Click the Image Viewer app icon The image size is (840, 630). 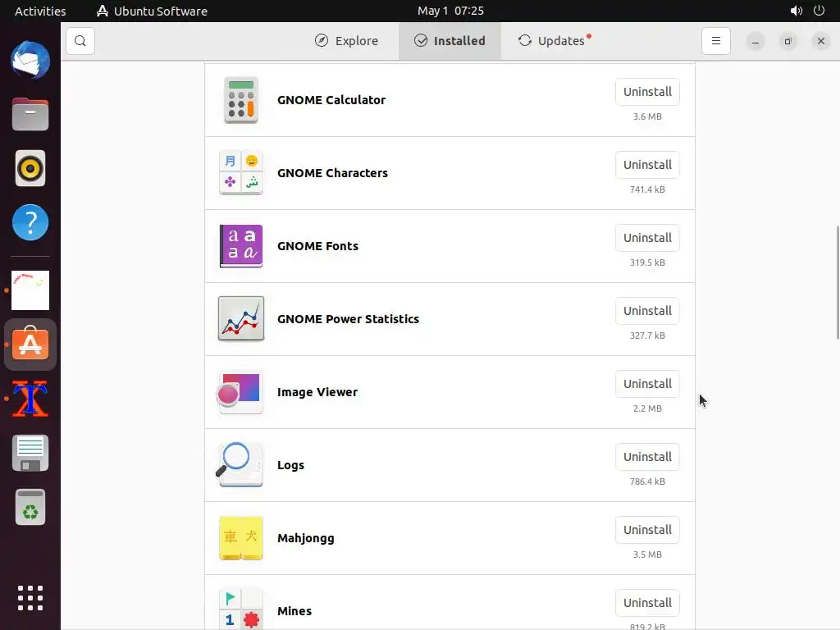click(240, 392)
